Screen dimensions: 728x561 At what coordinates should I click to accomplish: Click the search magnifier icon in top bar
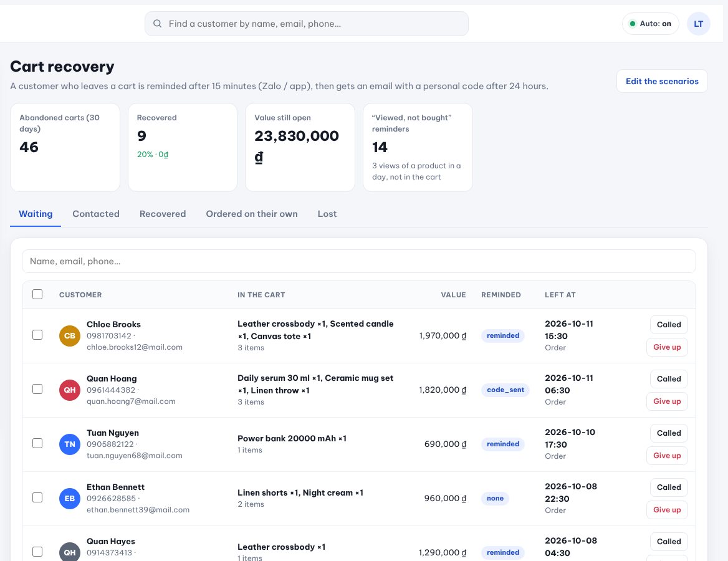(158, 24)
